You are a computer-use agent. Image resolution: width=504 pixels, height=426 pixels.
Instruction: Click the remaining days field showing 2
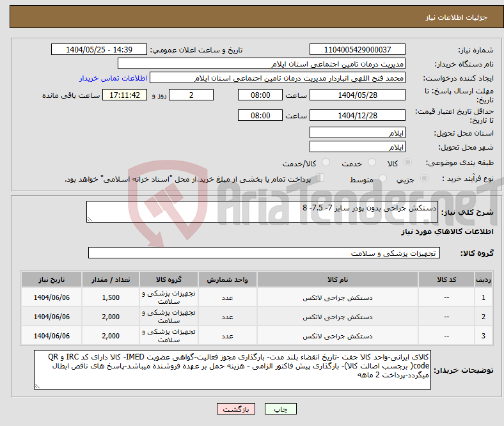pos(191,95)
